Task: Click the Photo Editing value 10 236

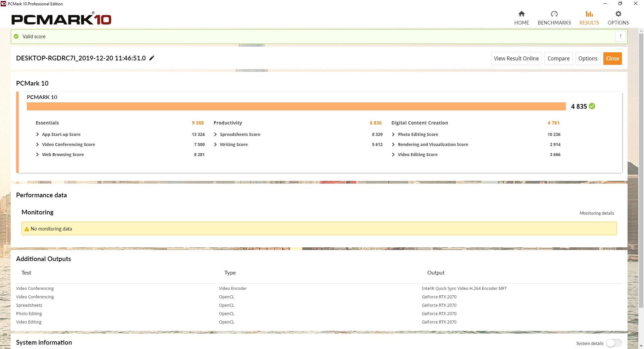Action: (554, 134)
